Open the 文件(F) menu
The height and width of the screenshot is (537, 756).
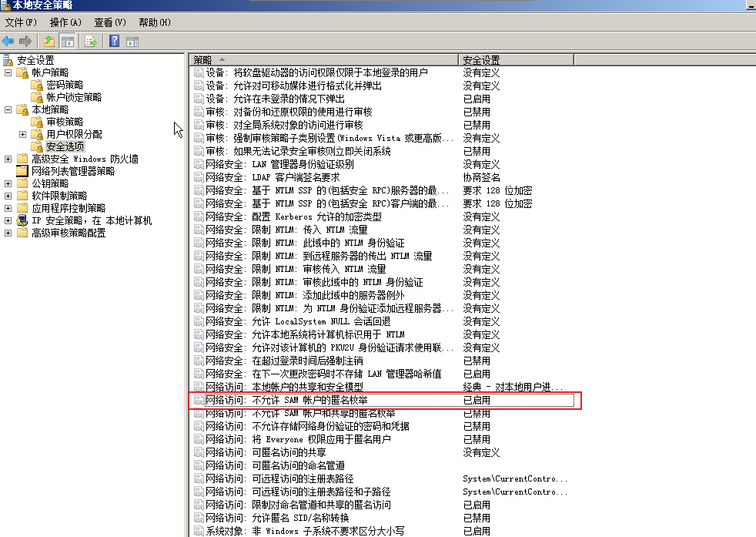coord(21,22)
